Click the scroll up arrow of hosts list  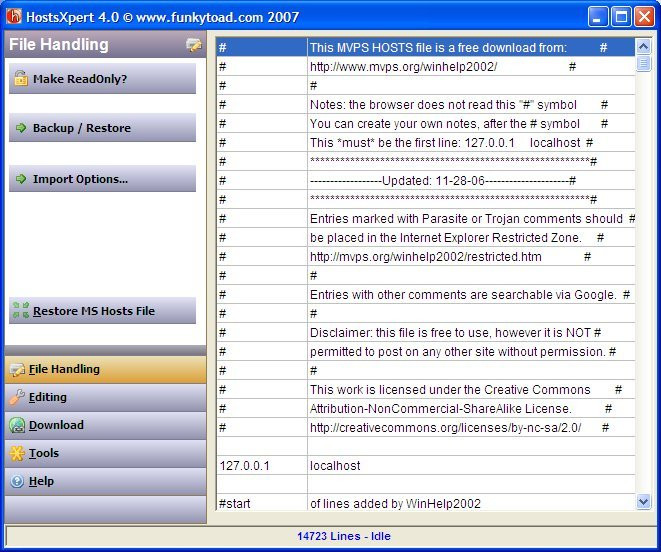point(643,46)
